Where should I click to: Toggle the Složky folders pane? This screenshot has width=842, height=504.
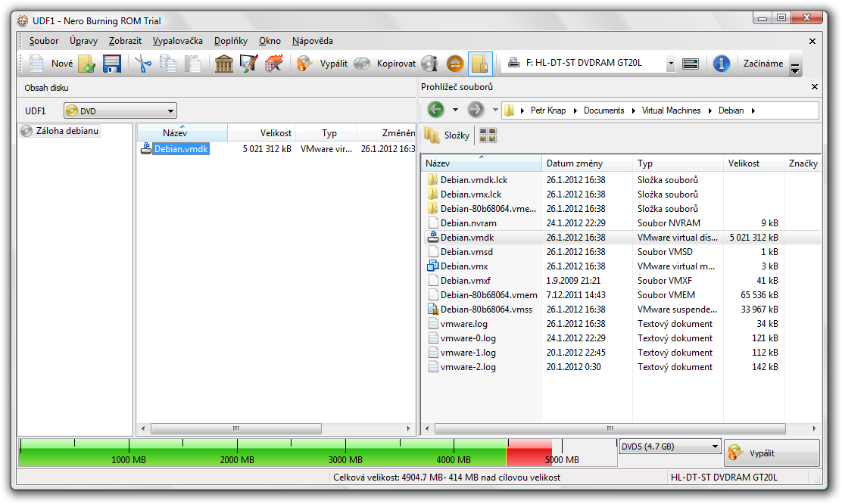(x=447, y=135)
